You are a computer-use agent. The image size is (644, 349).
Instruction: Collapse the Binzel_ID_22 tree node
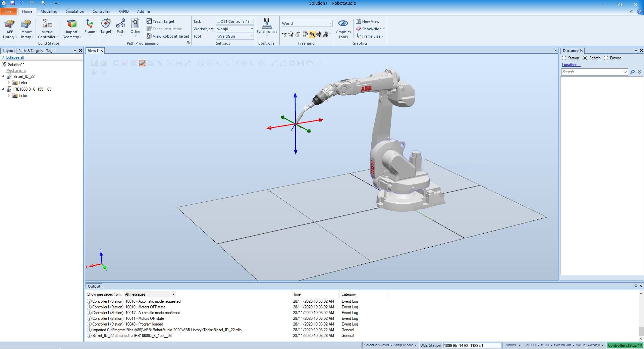pos(3,77)
